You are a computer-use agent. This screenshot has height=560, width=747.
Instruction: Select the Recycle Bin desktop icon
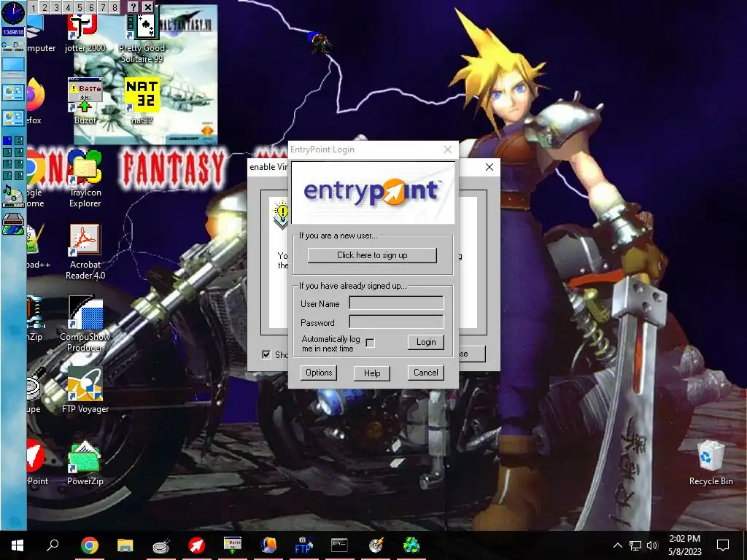click(711, 463)
